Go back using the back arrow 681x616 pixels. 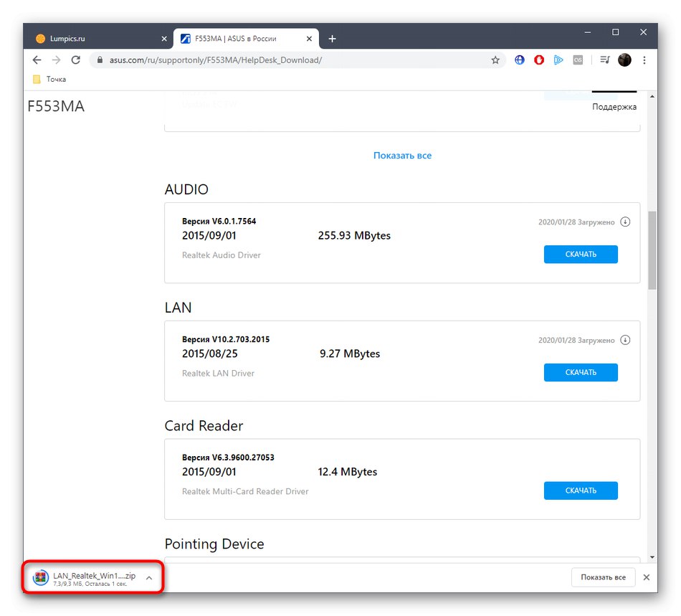[37, 60]
